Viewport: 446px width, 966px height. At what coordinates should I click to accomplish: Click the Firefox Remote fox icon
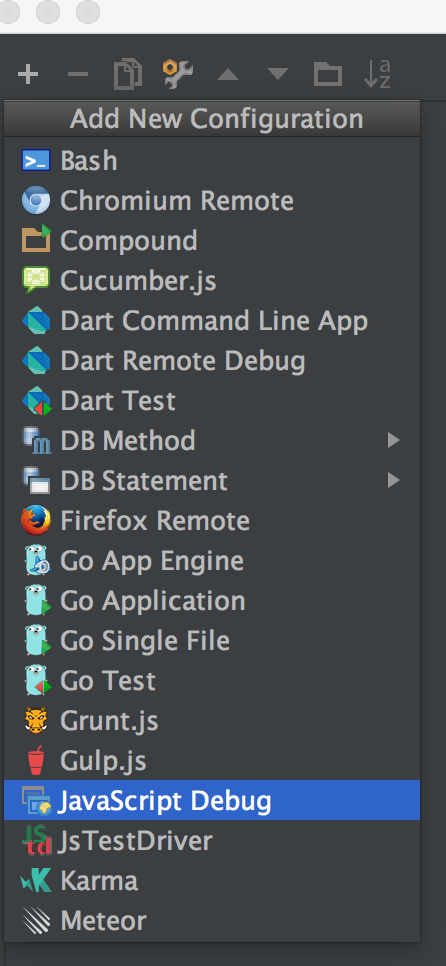36,521
